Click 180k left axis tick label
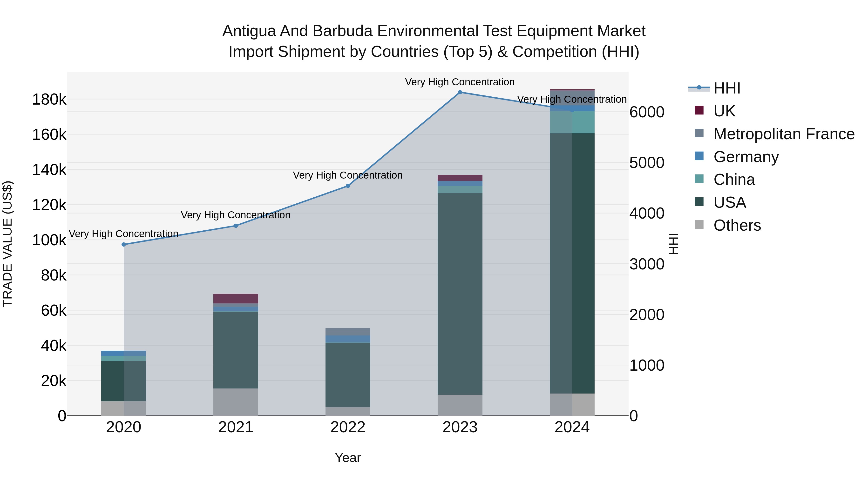 49,99
